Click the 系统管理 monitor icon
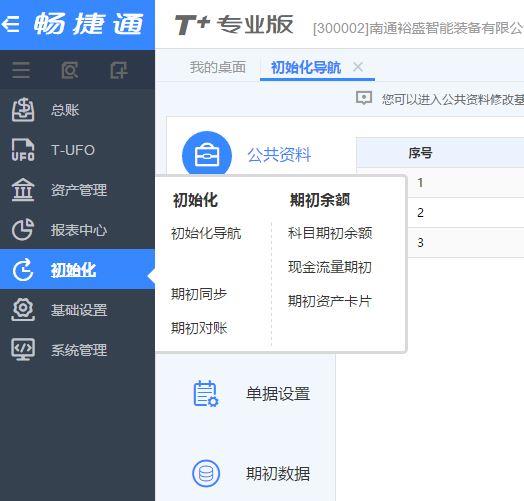524x501 pixels. 23,349
